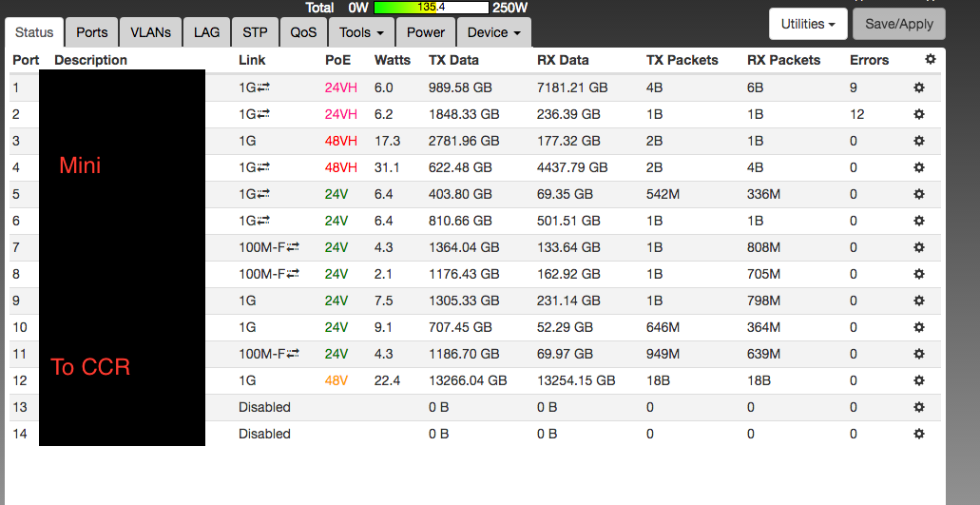
Task: Click the total PoE power usage bar
Action: pos(432,8)
